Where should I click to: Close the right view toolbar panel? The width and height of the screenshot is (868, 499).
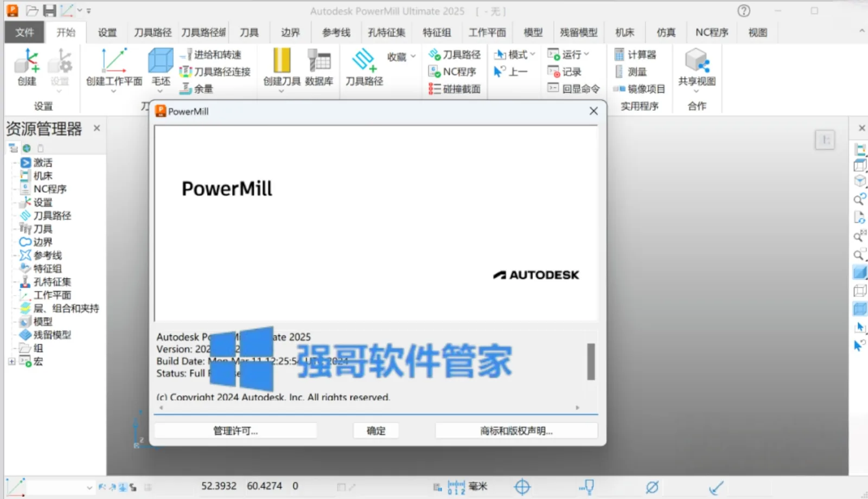861,128
